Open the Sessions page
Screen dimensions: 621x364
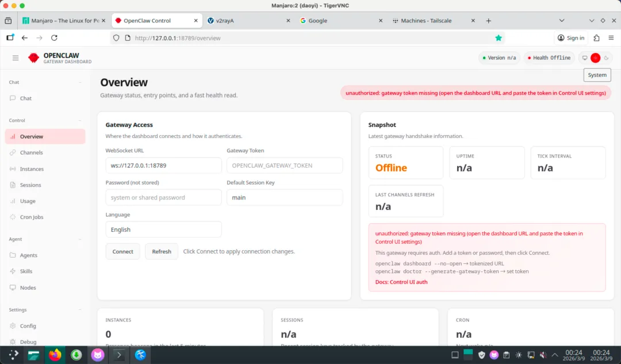pos(45,185)
